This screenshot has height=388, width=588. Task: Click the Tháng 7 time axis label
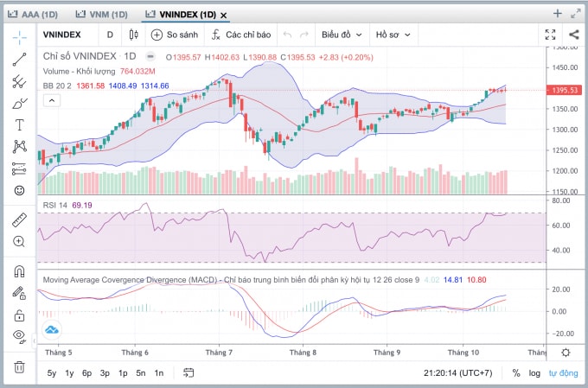pyautogui.click(x=219, y=353)
